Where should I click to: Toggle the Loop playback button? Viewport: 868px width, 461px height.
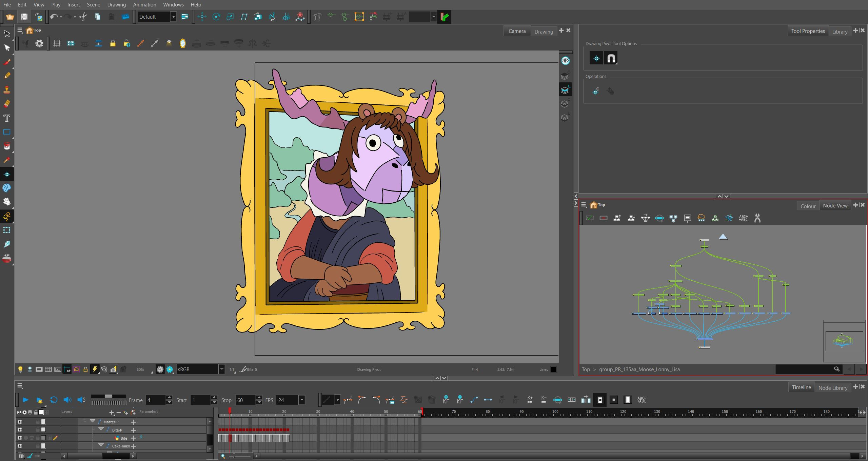click(x=54, y=400)
